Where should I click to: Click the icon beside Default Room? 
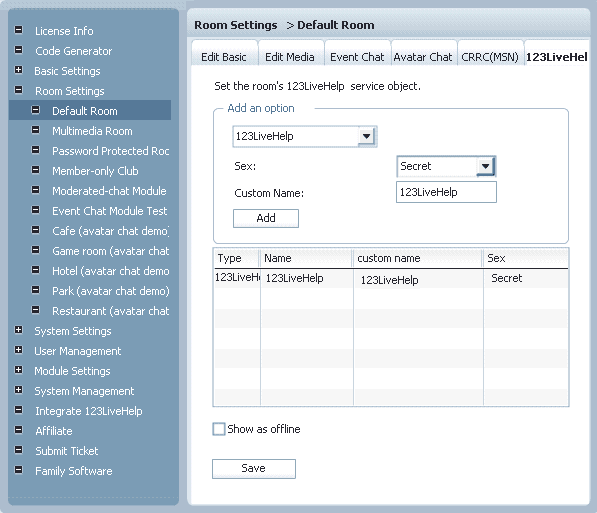pos(35,110)
